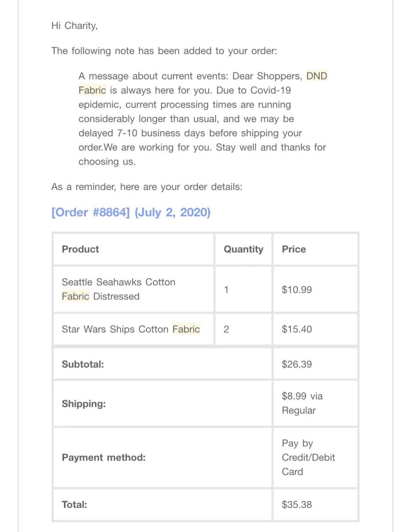Click the Quantity column header

pyautogui.click(x=243, y=249)
